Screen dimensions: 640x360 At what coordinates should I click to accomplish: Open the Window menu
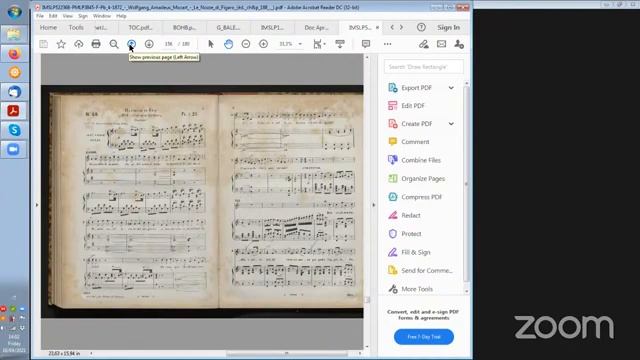(102, 16)
